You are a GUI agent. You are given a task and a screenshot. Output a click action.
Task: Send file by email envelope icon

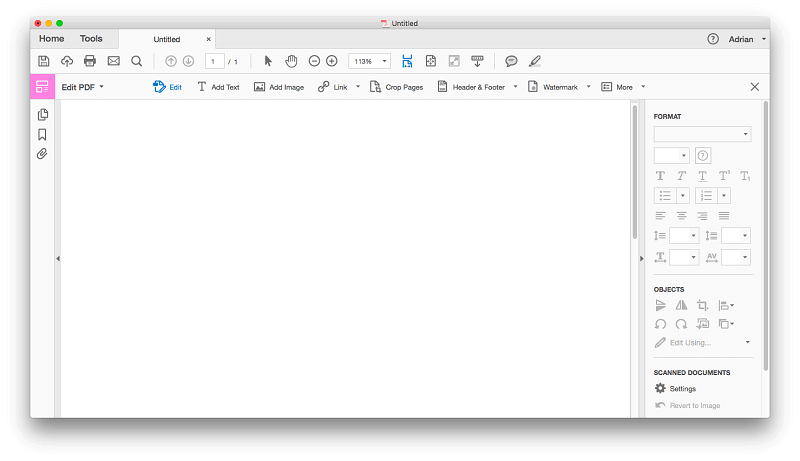click(113, 61)
